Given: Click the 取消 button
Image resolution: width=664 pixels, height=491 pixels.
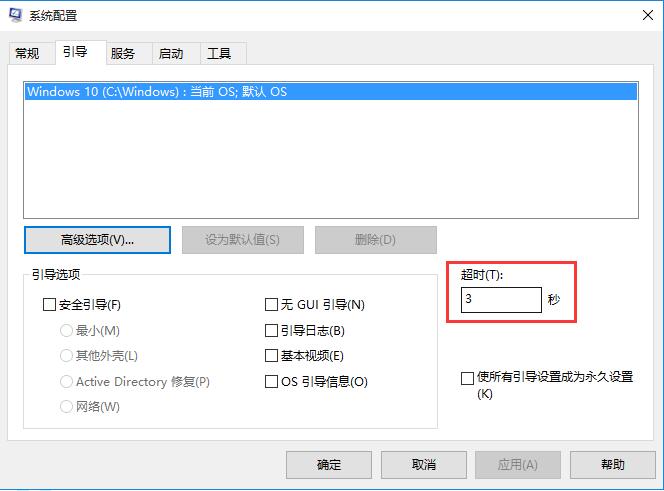Looking at the screenshot, I should (423, 465).
